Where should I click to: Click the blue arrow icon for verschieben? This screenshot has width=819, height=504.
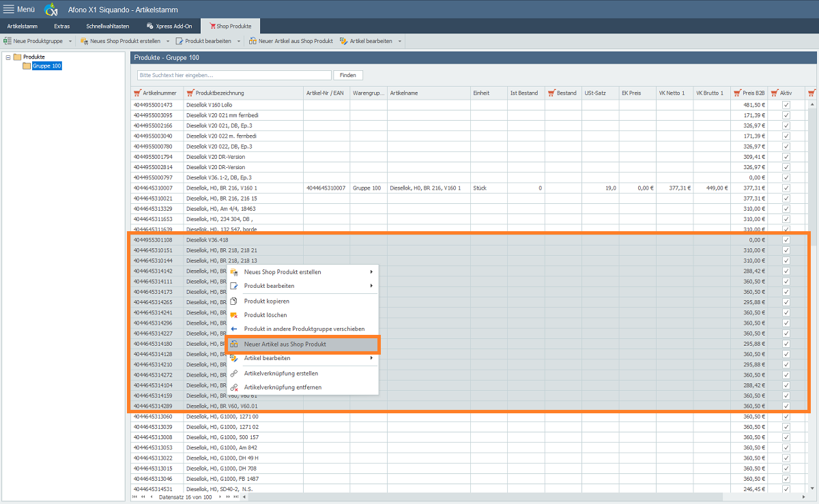(233, 329)
